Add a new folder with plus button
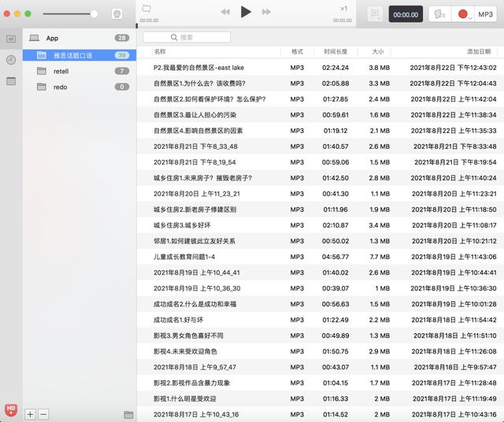The image size is (504, 422). tap(30, 414)
